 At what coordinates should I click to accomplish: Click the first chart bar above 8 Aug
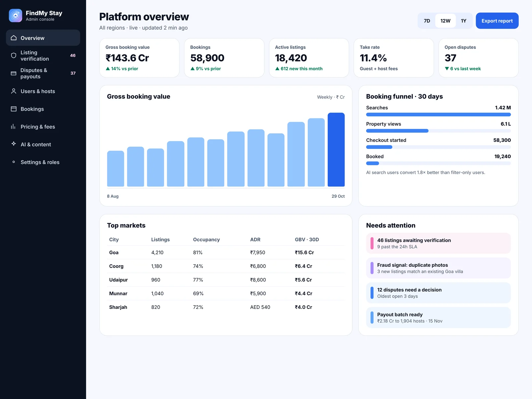[x=115, y=169]
